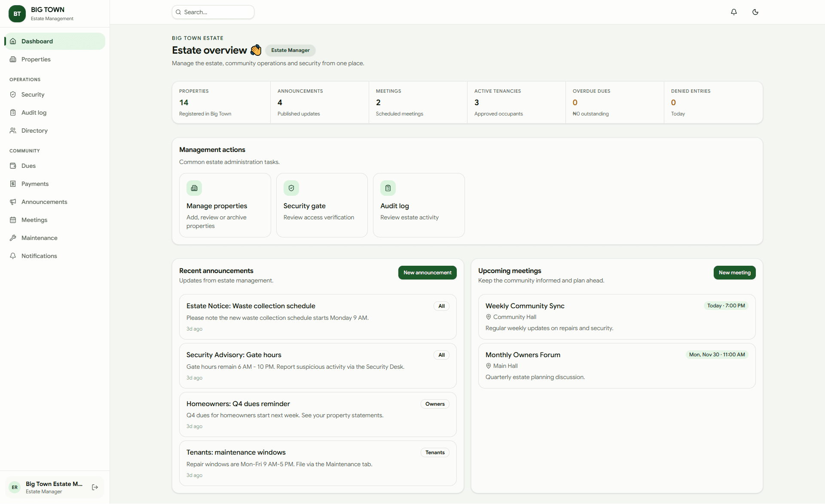Open Monthly Owners Forum meeting
This screenshot has width=825, height=504.
tap(617, 366)
